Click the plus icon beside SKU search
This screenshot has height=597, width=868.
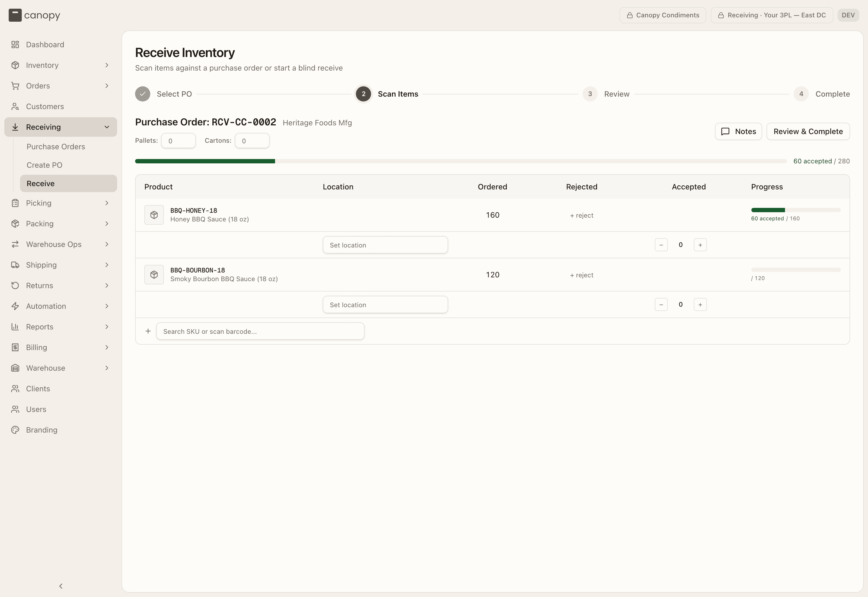tap(148, 331)
